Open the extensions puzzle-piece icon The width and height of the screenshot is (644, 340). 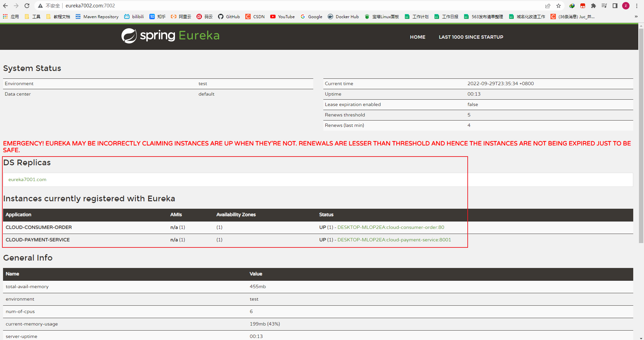[594, 6]
